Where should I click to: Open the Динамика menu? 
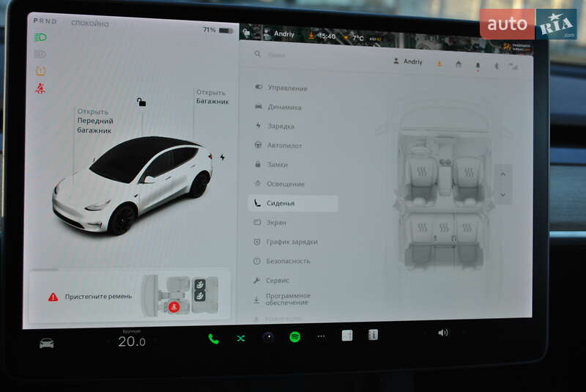(x=278, y=107)
